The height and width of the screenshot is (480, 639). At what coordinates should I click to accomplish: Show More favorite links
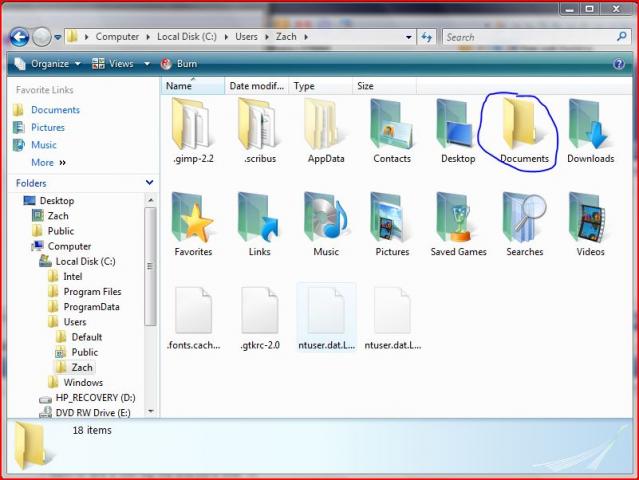click(x=48, y=163)
